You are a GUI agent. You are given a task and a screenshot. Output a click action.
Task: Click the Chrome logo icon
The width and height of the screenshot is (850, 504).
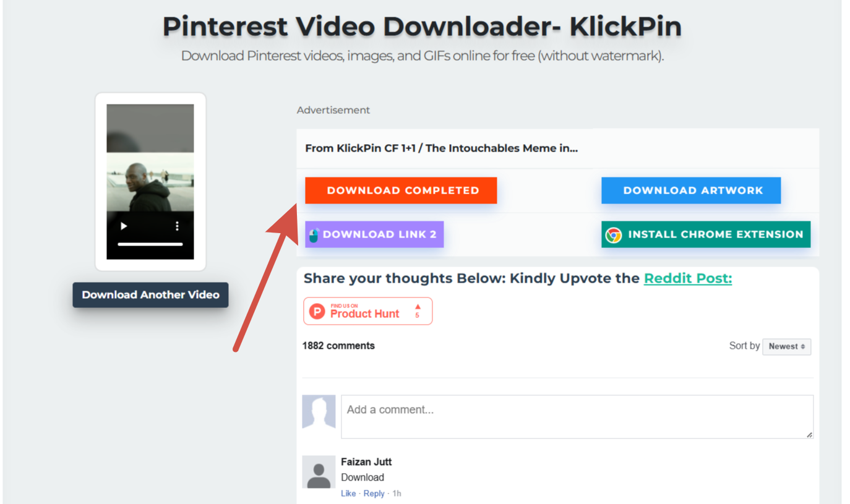614,235
